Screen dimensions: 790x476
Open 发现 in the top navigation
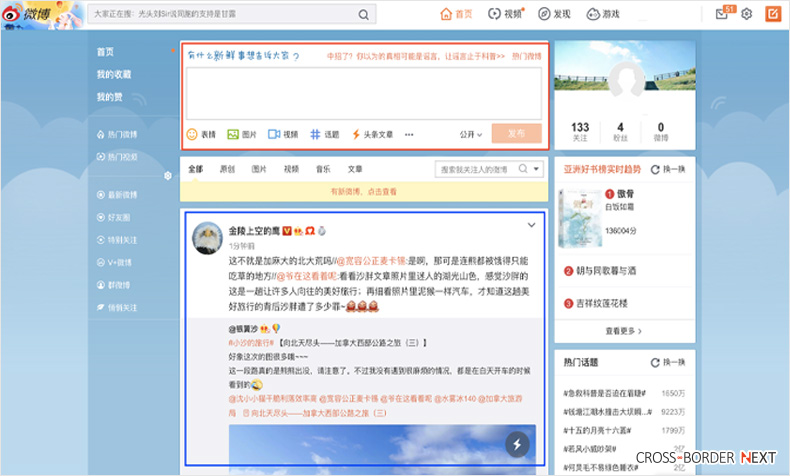tap(554, 14)
